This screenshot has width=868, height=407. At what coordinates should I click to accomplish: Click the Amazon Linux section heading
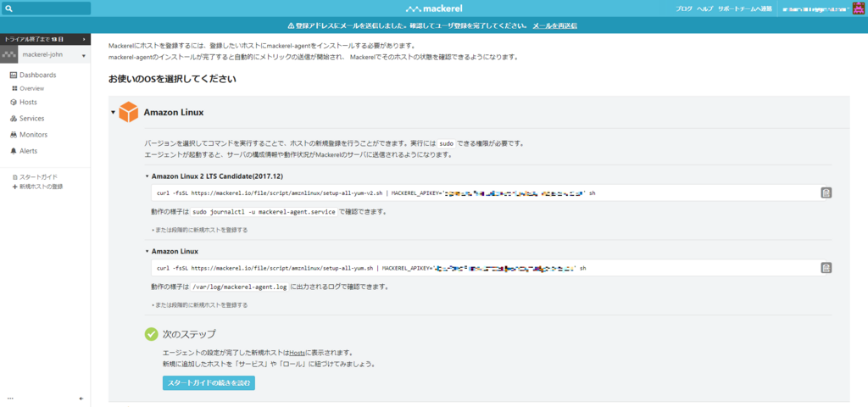click(x=174, y=113)
